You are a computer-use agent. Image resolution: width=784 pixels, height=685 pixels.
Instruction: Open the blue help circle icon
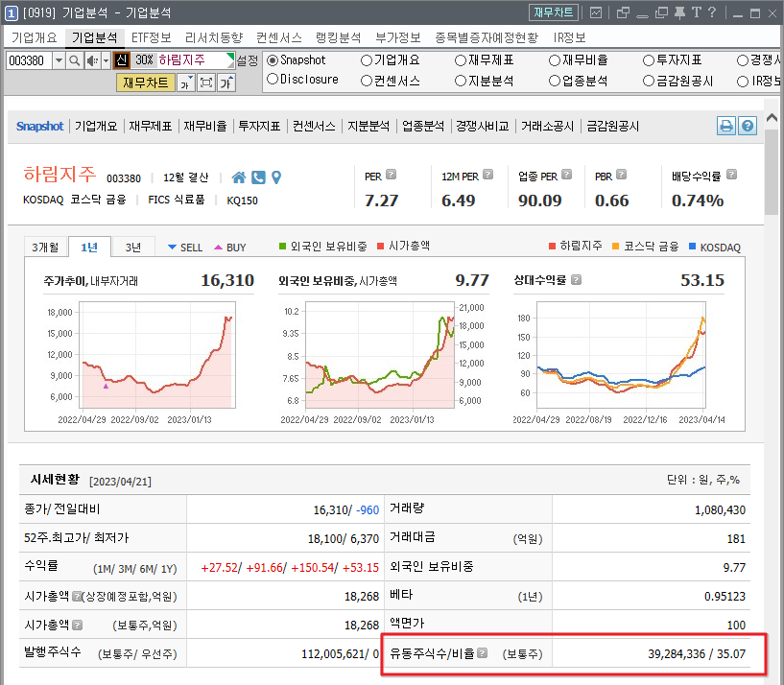coord(748,126)
